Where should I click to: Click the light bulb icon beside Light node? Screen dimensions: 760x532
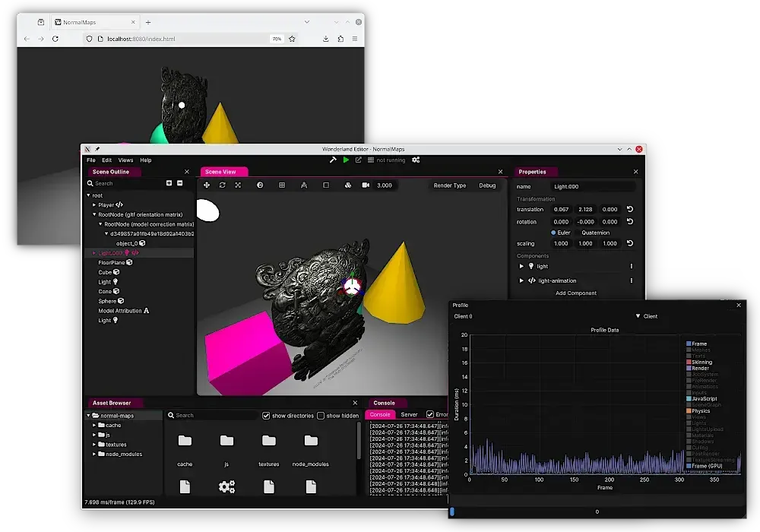pos(116,282)
